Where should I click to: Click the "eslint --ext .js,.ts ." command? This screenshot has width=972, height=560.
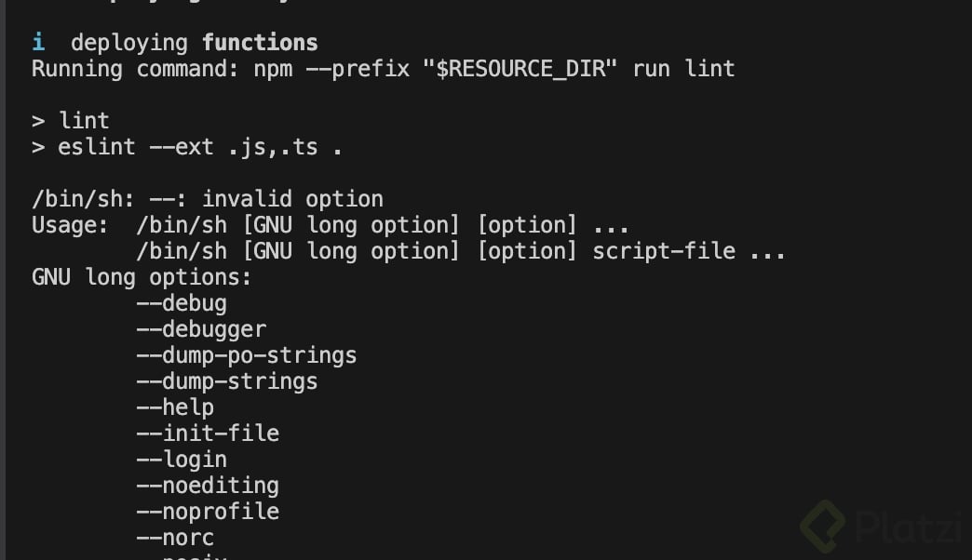pyautogui.click(x=199, y=147)
